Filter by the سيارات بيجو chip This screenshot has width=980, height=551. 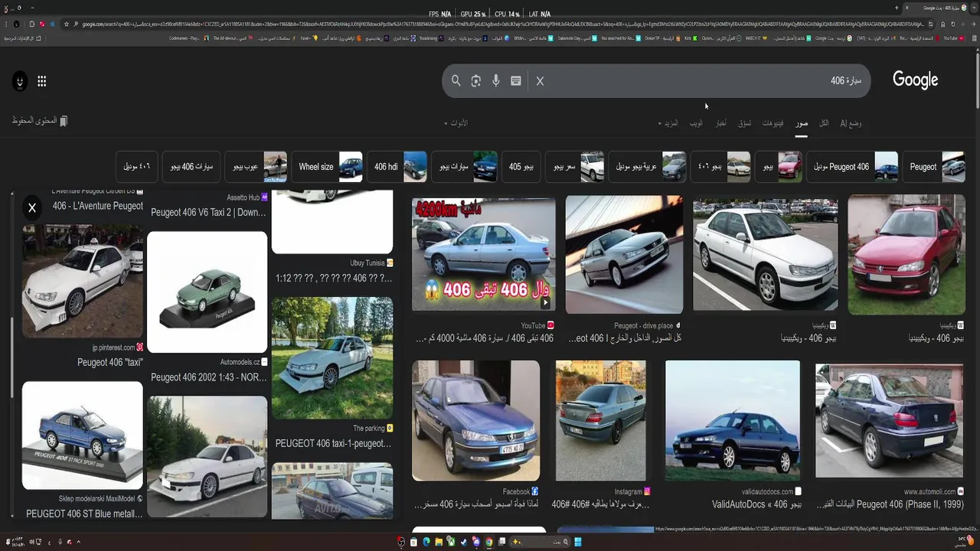464,167
